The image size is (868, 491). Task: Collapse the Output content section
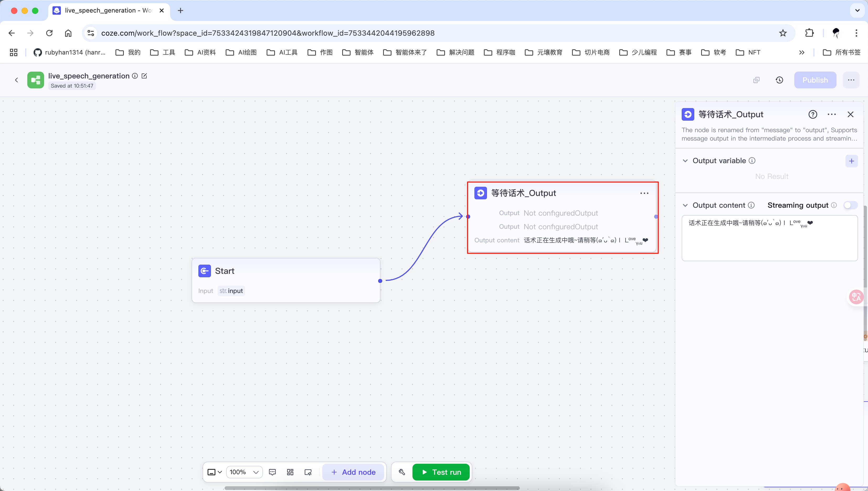pyautogui.click(x=685, y=205)
